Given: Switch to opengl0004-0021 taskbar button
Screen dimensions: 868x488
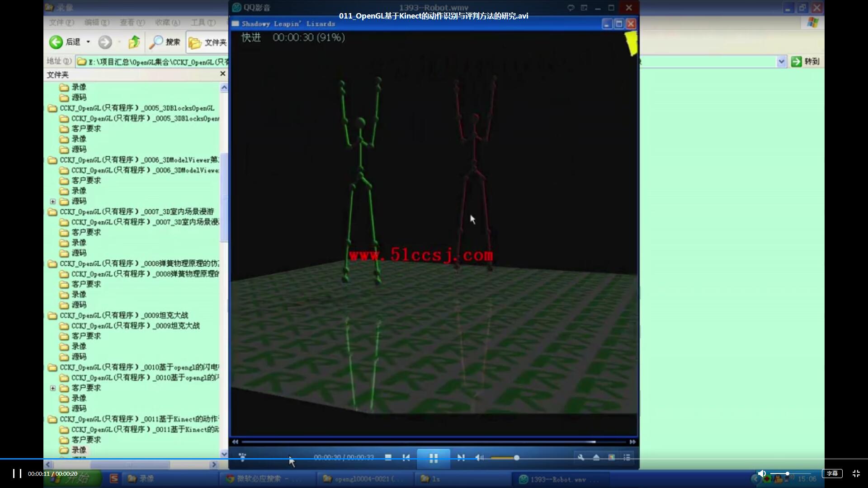Looking at the screenshot, I should tap(364, 479).
